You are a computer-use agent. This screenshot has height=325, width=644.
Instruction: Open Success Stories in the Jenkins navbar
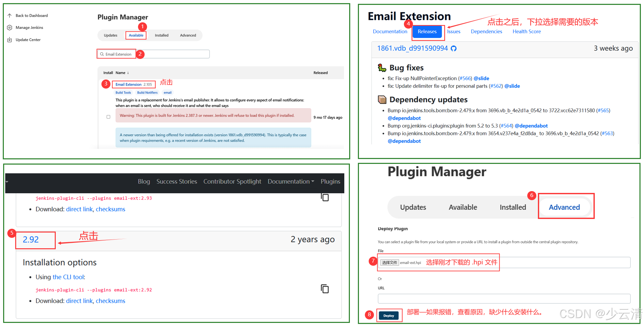(177, 181)
